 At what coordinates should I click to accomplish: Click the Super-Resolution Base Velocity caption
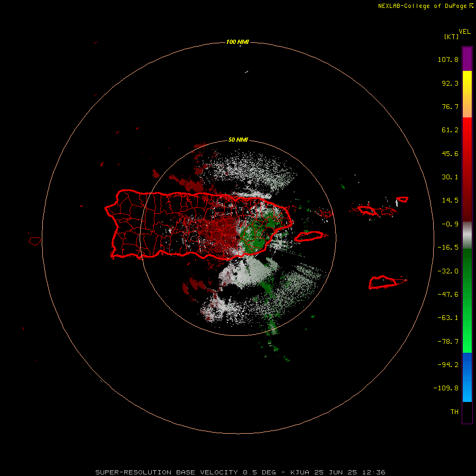241,472
